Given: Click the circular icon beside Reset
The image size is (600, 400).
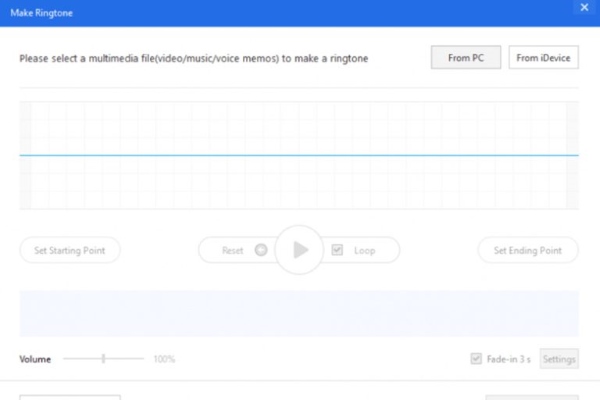Looking at the screenshot, I should (x=261, y=250).
